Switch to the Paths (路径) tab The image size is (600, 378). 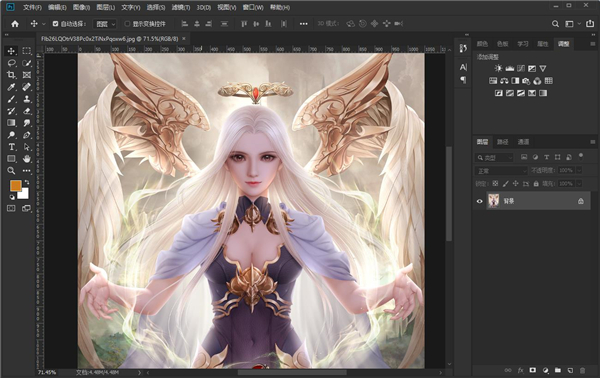pos(502,142)
